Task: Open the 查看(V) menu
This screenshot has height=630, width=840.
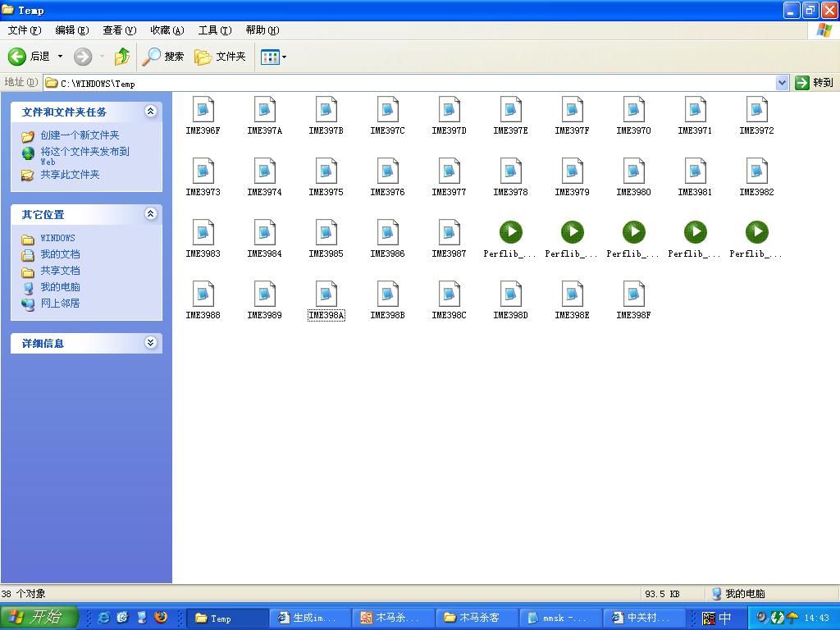Action: (120, 30)
